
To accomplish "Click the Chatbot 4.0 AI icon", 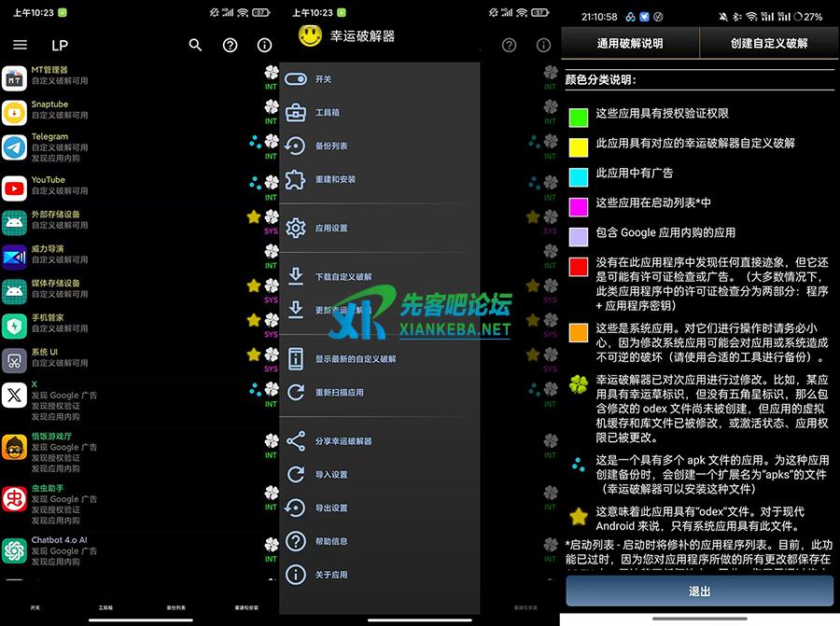I will (14, 549).
